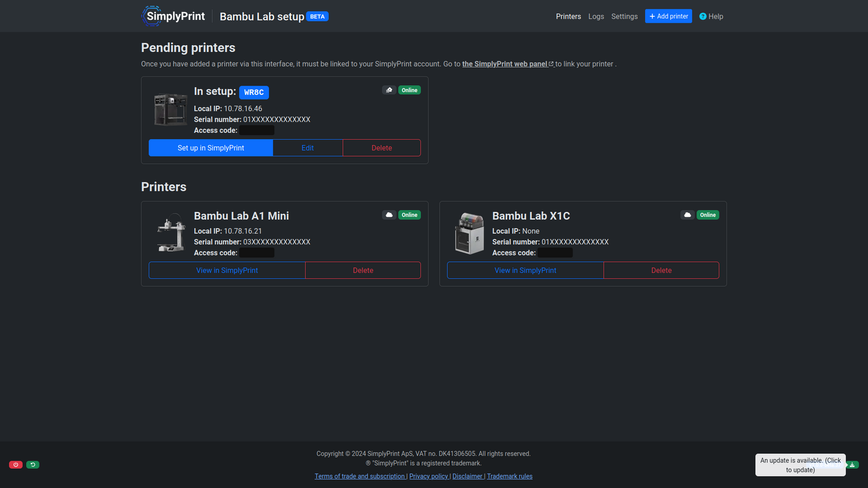Image resolution: width=868 pixels, height=488 pixels.
Task: Click the hidden access code of X1C
Action: tap(556, 253)
